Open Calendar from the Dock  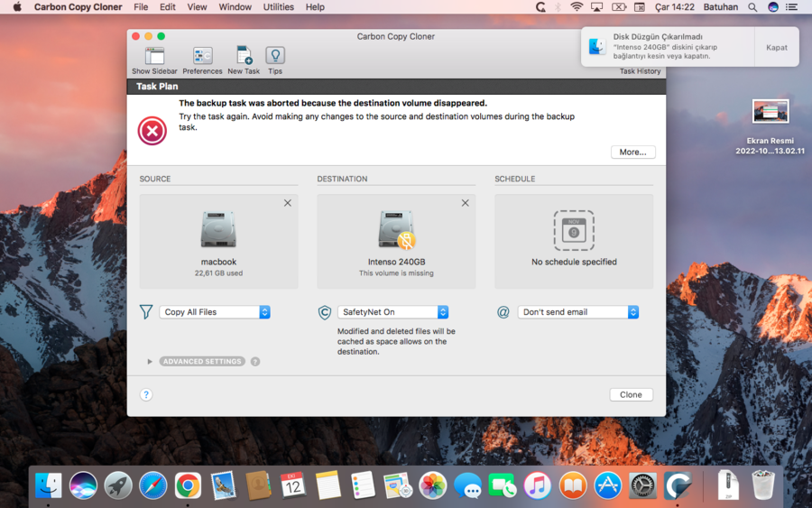(x=293, y=485)
